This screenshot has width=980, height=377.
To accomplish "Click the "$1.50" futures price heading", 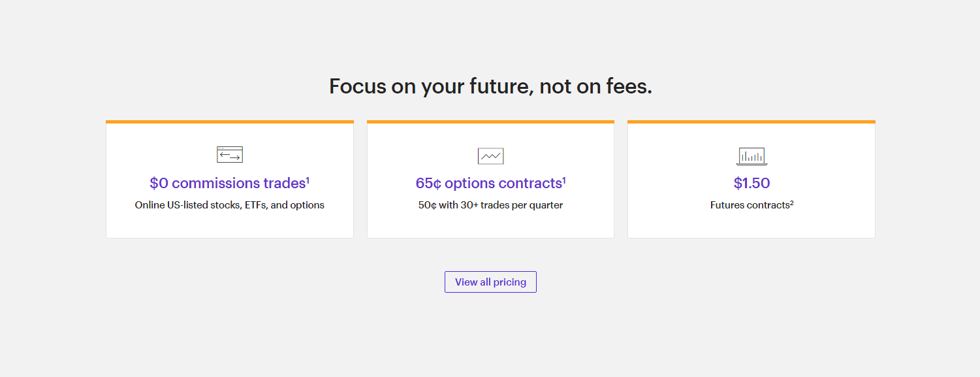I will 751,184.
